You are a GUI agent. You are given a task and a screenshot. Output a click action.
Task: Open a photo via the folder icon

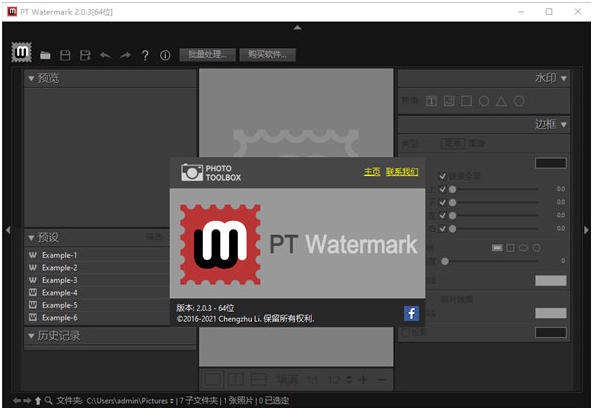point(45,56)
